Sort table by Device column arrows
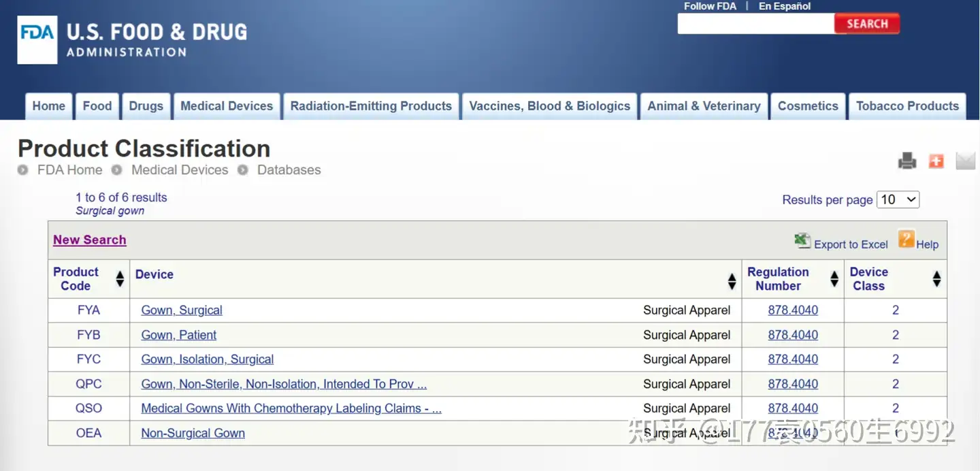Screen dimensions: 980x471 (x=732, y=281)
